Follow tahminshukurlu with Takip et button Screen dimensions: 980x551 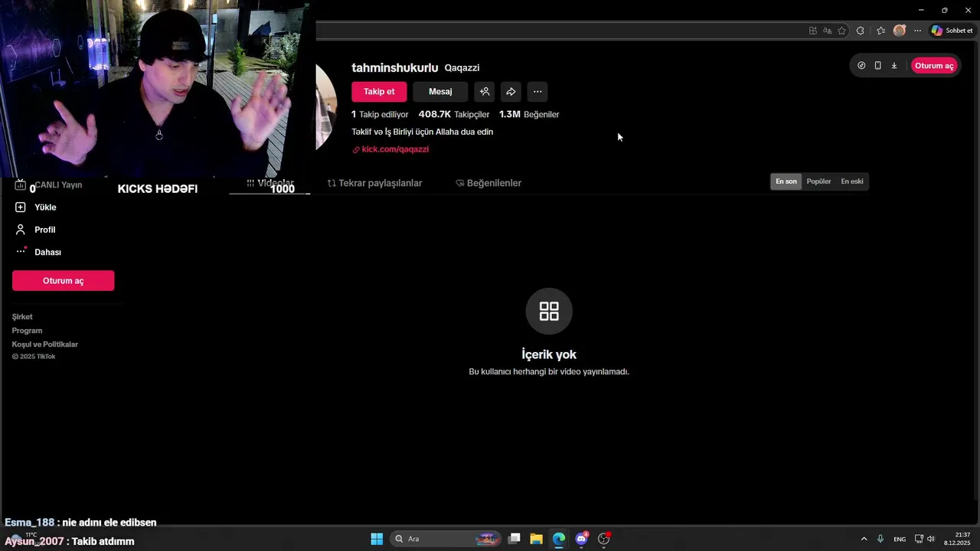[x=379, y=92]
